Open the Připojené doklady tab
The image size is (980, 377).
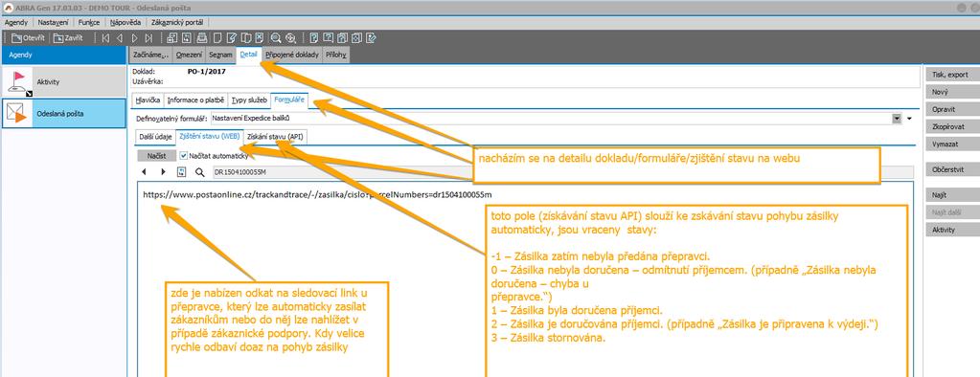[292, 55]
